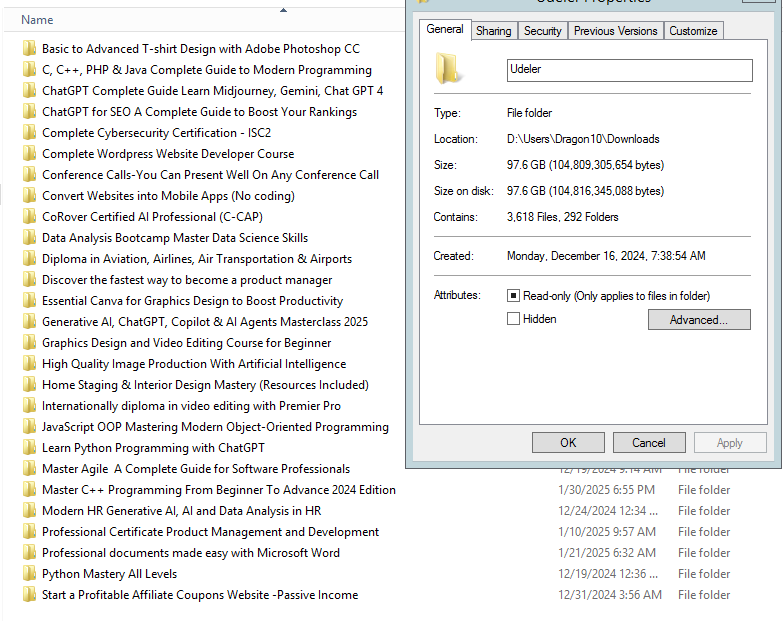
Task: Switch to Previous Versions tab
Action: point(615,31)
